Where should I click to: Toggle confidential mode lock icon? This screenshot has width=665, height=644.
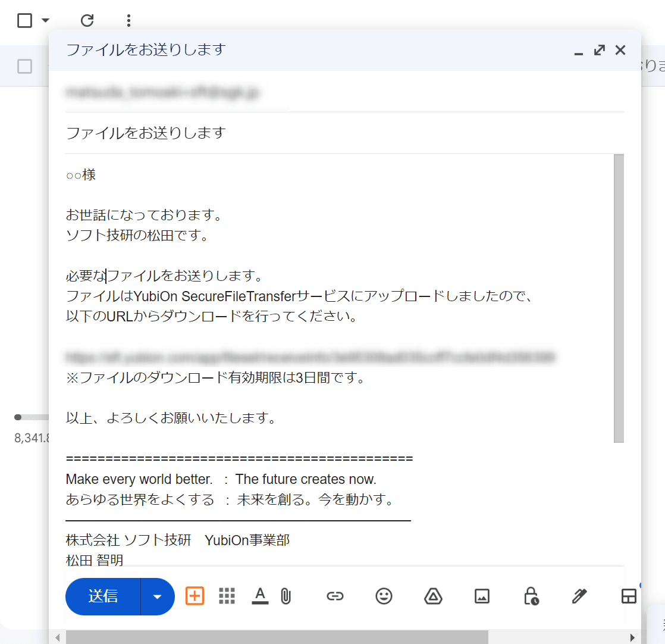point(531,596)
